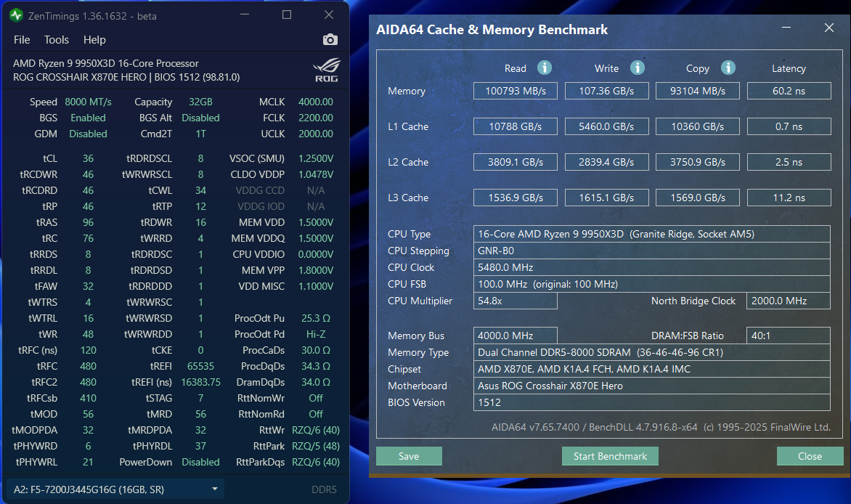Click the RttPark value RZQ/5 (48)
The image size is (851, 504).
[x=316, y=446]
